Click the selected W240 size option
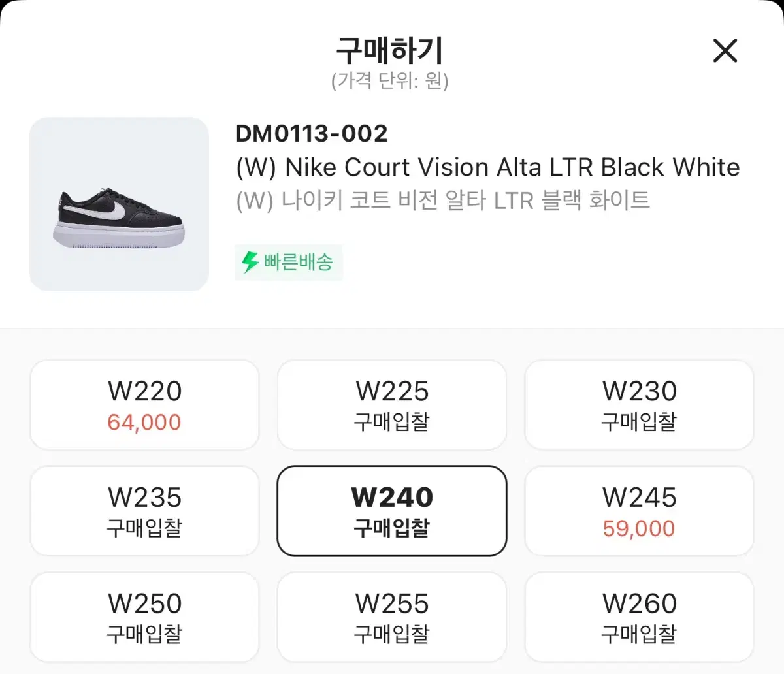Viewport: 784px width, 674px height. (x=392, y=511)
